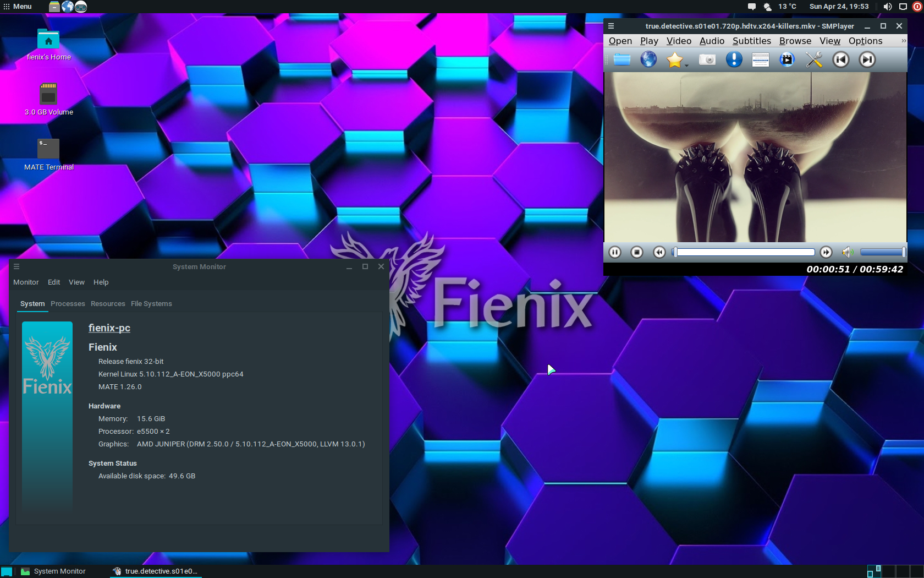Open the SMPlayer Options menu

pos(865,41)
